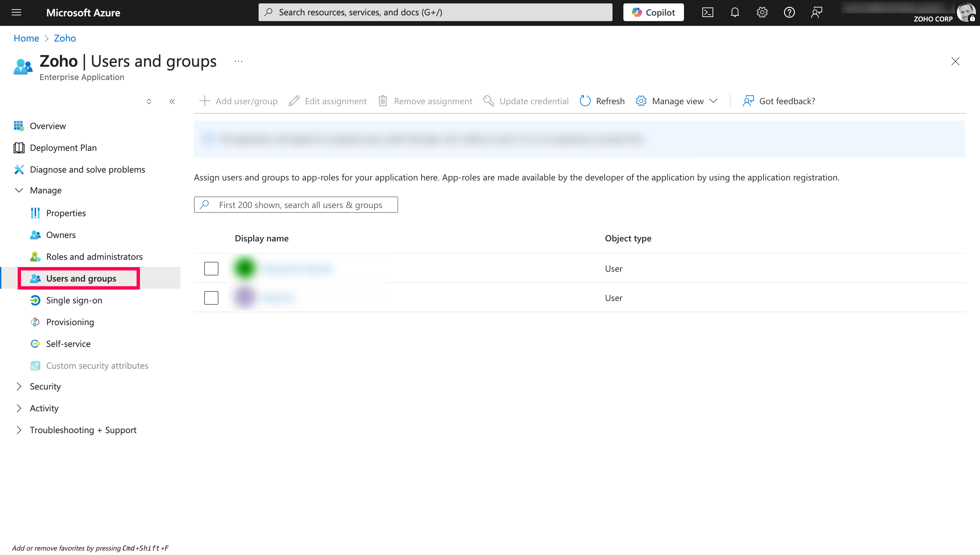Viewport: 980px width, 555px height.
Task: Click the Copilot button
Action: [x=653, y=13]
